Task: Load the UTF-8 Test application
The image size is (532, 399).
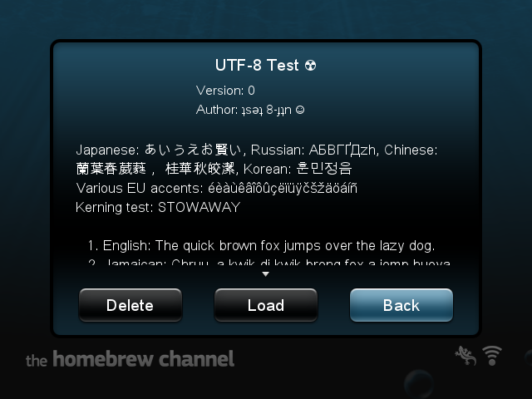Action: tap(266, 305)
